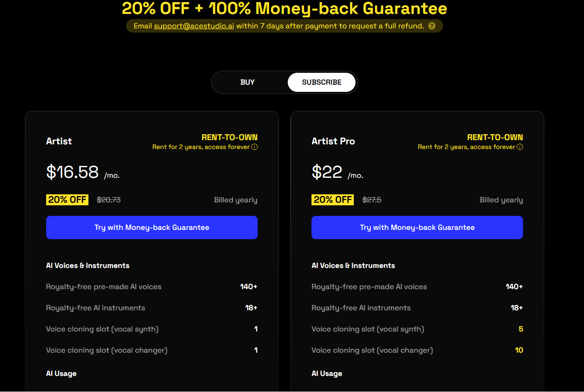Select the Artist plan title

tap(59, 141)
